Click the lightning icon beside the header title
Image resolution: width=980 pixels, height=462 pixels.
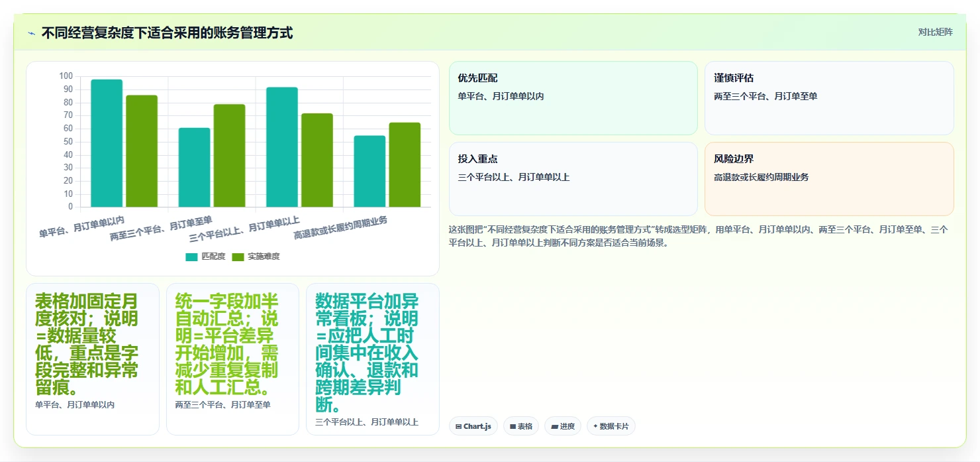click(x=31, y=32)
